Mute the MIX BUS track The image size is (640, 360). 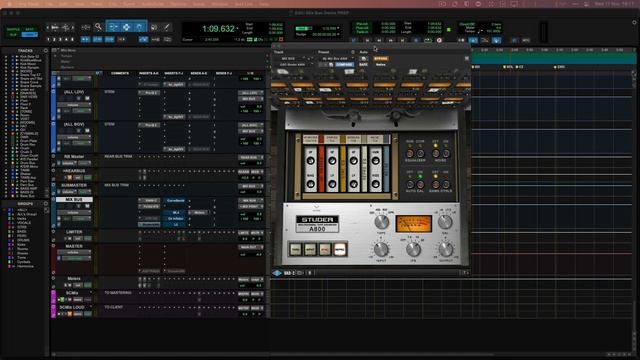87,207
